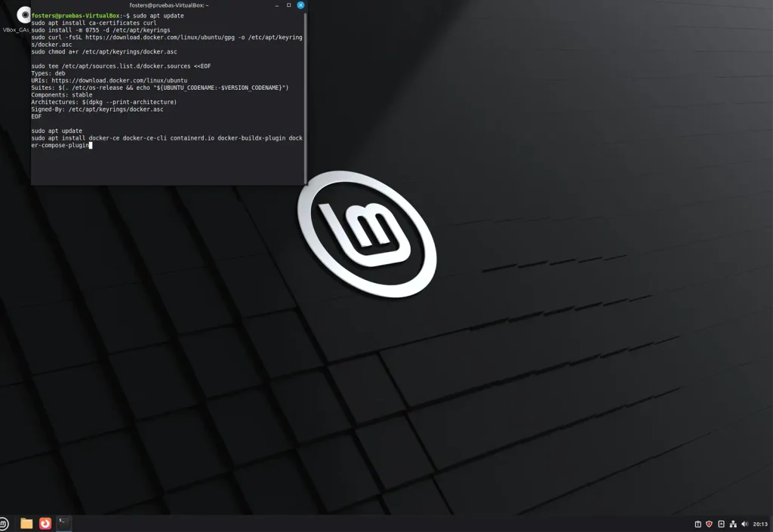Minimize the terminal window
Screen dimensions: 773x532
coord(276,5)
